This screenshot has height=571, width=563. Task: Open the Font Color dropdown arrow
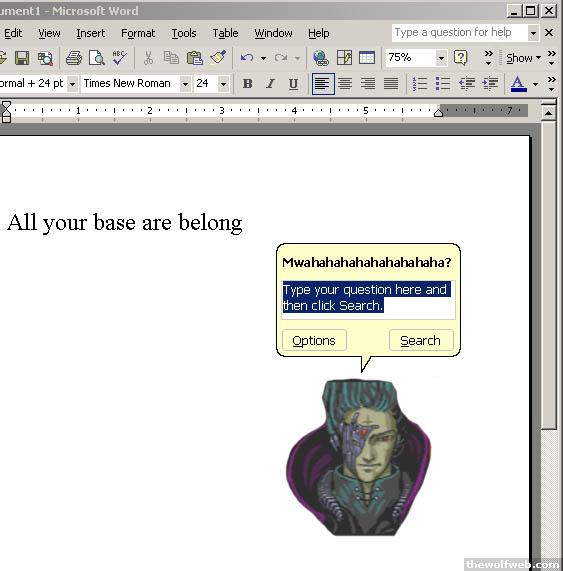click(x=535, y=84)
